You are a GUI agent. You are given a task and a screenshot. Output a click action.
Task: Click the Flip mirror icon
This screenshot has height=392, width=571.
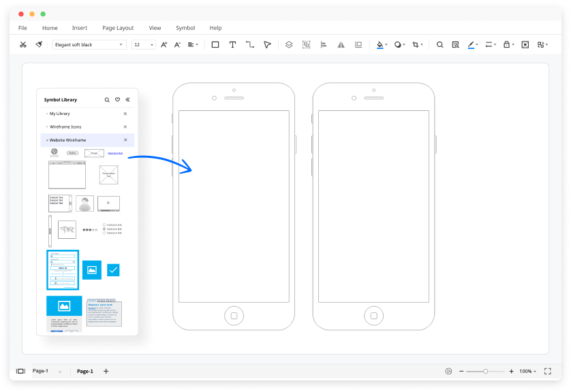click(x=341, y=44)
